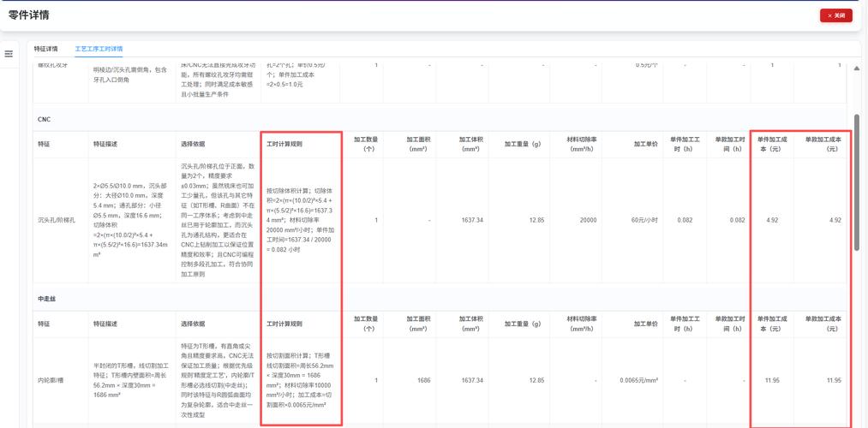Click 加工体积 header in CNC table
868x428 pixels.
[x=470, y=144]
